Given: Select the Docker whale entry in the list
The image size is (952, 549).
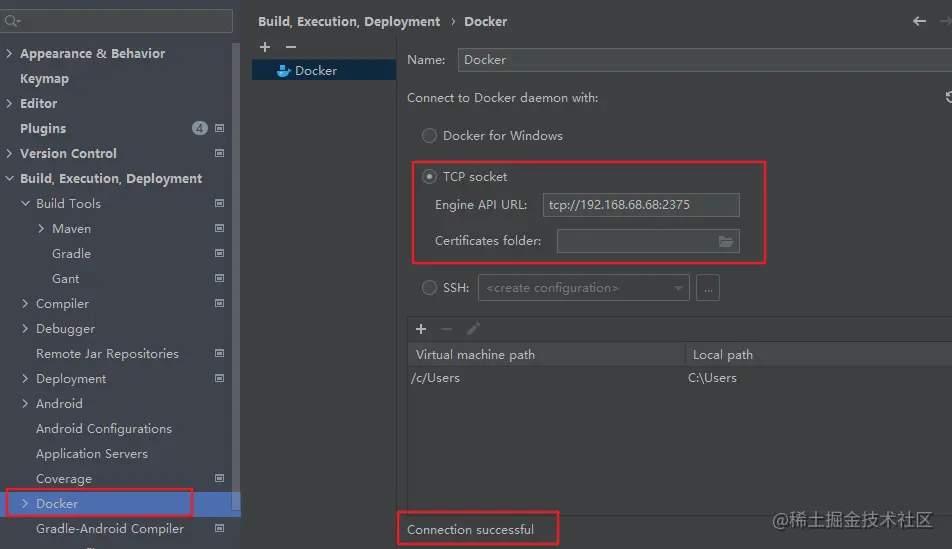Looking at the screenshot, I should [324, 70].
